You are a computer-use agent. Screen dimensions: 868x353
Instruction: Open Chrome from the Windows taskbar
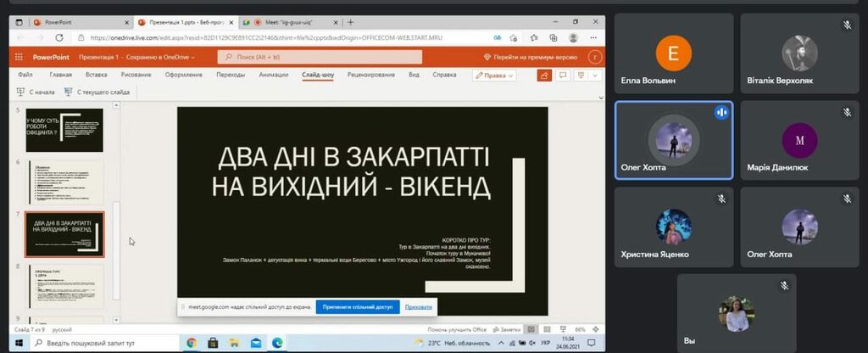tap(192, 343)
